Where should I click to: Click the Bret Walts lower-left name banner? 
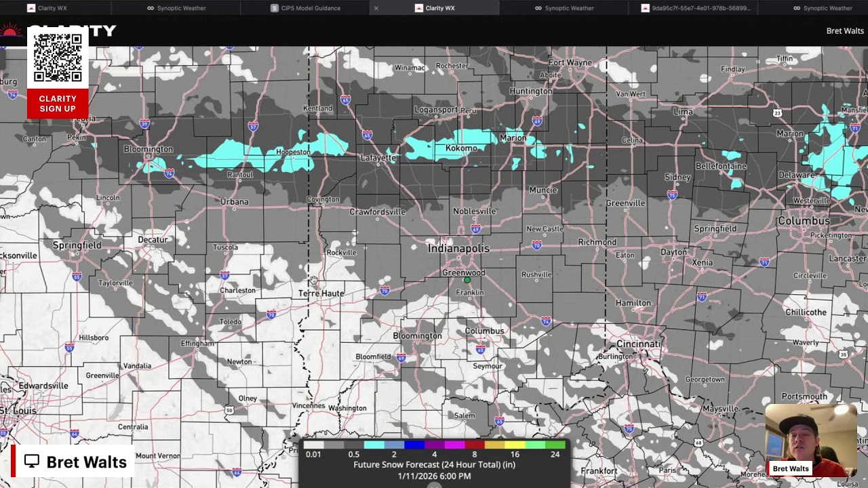pyautogui.click(x=73, y=462)
